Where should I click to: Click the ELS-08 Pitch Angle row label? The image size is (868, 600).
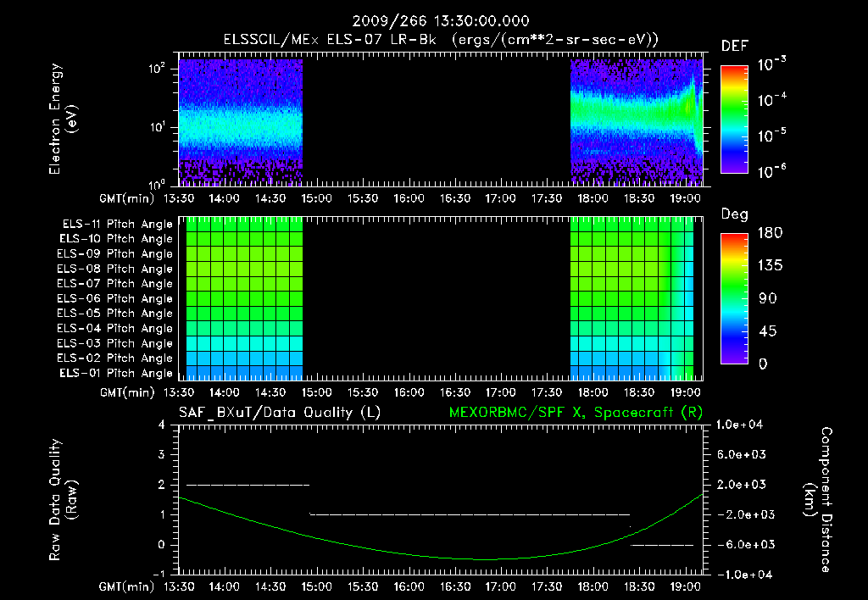pyautogui.click(x=115, y=269)
